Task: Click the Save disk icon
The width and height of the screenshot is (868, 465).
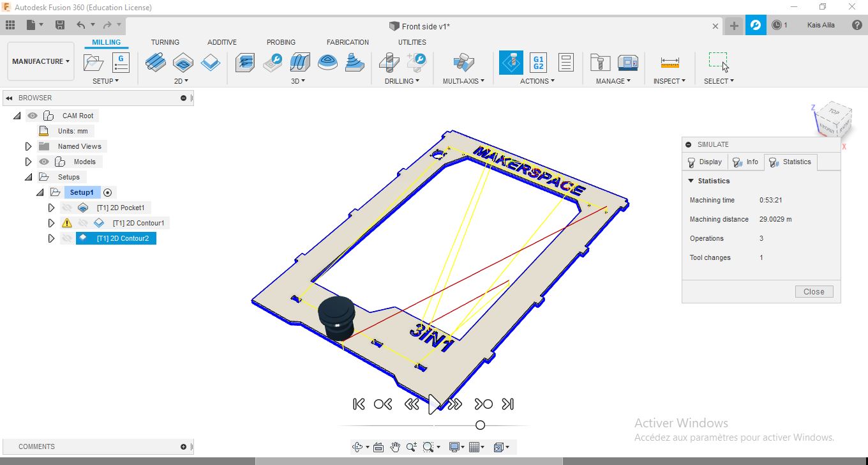Action: [x=60, y=25]
